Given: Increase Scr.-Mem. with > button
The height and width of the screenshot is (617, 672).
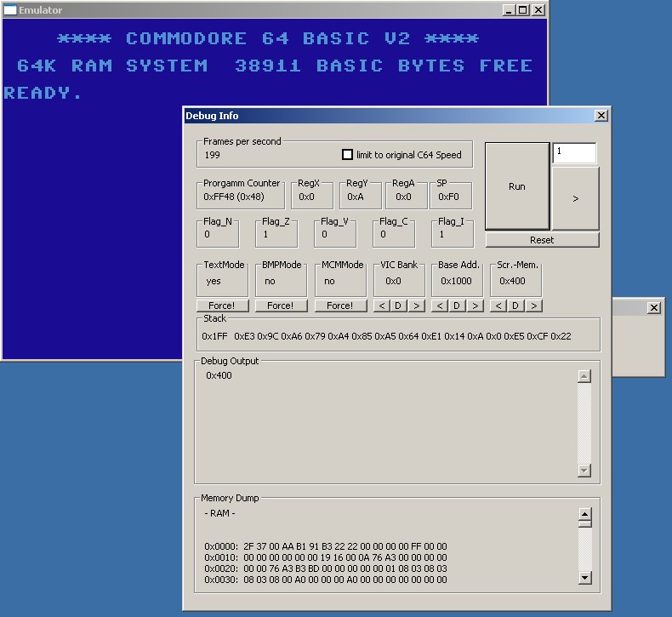Looking at the screenshot, I should (x=533, y=306).
